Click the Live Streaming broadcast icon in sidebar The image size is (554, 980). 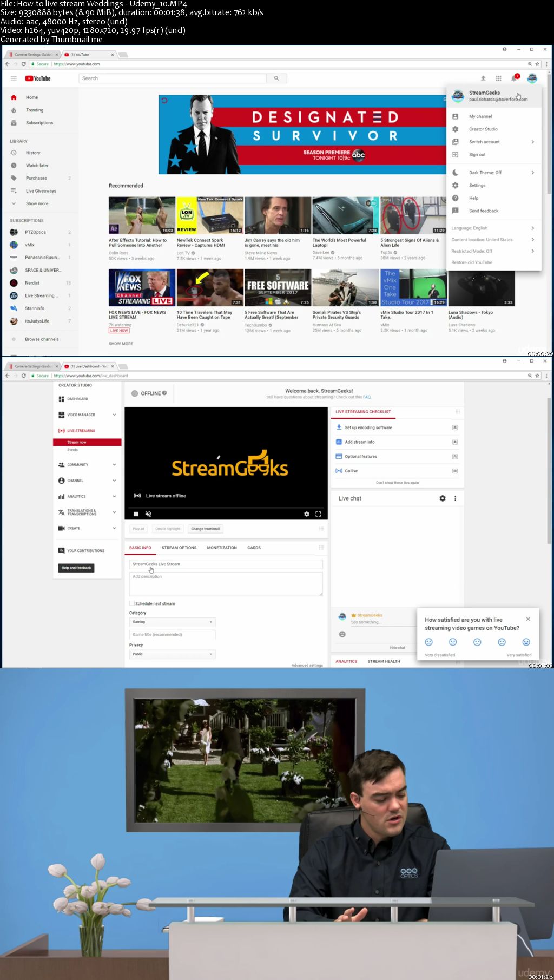(61, 431)
